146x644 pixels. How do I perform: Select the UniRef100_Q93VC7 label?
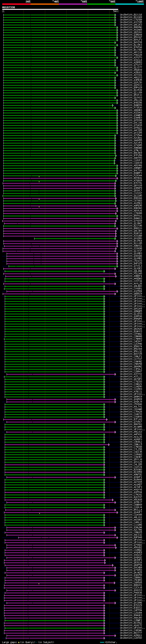pyautogui.click(x=131, y=191)
